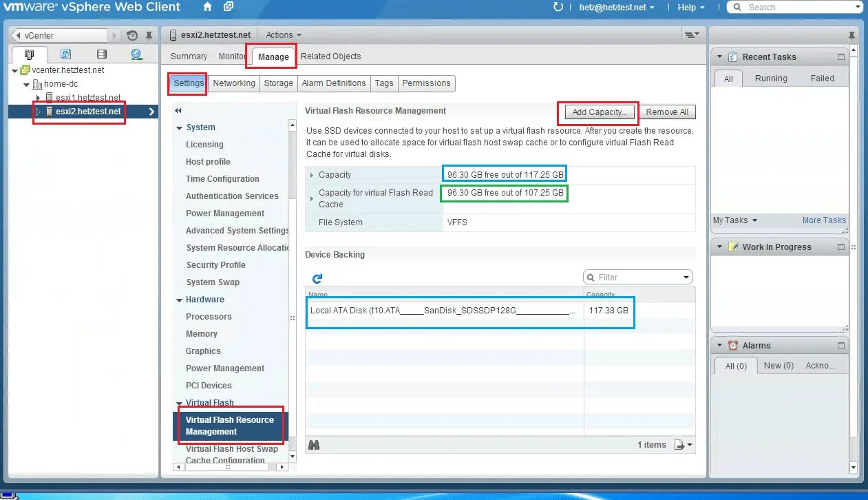The width and height of the screenshot is (868, 500).
Task: Click the right arrow beside esxi2.hetztest.net
Action: 151,112
